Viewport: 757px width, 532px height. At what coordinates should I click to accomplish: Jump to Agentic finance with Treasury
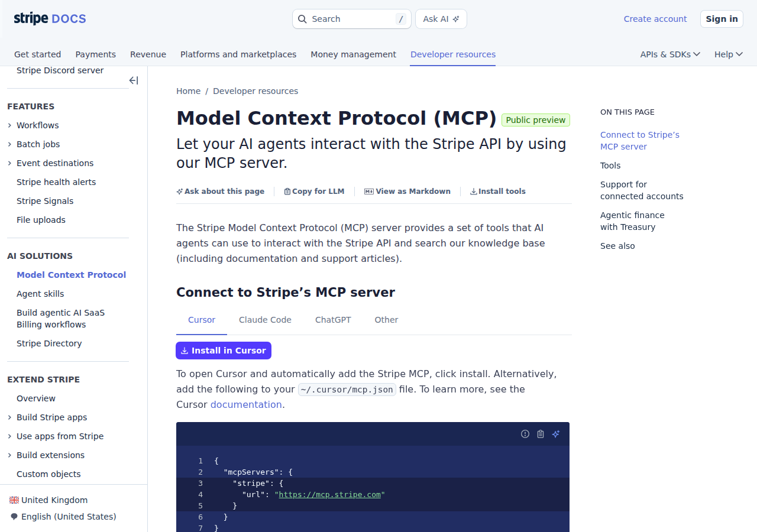tap(632, 221)
